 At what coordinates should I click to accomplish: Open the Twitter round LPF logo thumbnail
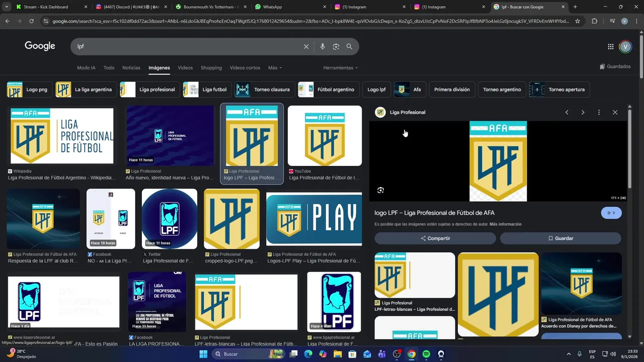point(170,219)
